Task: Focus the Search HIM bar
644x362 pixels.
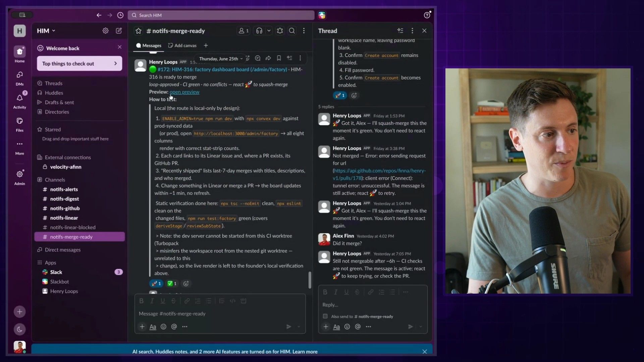Action: tap(221, 15)
